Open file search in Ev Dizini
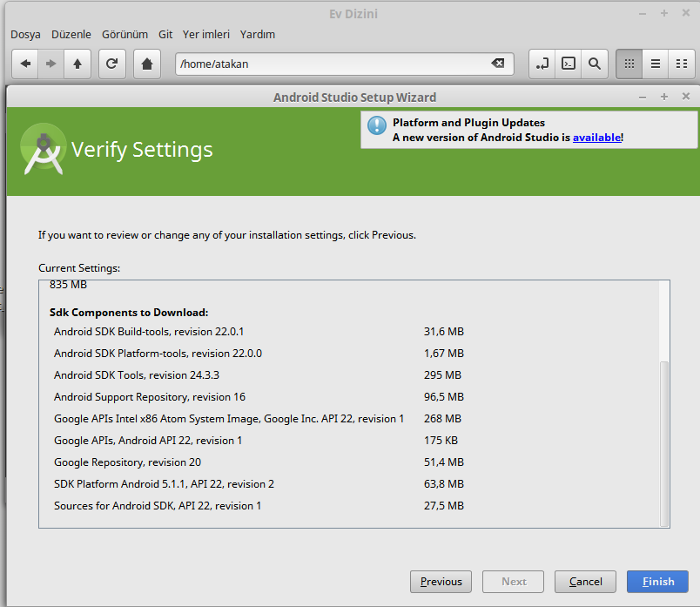 click(x=595, y=64)
